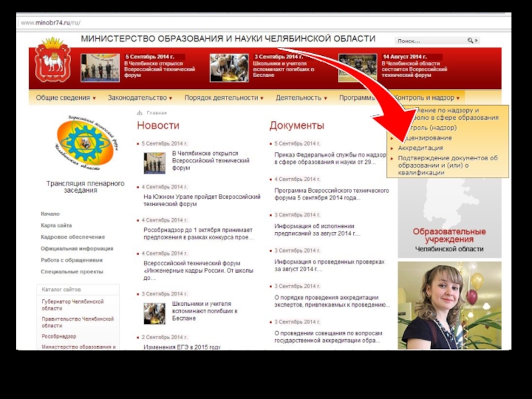The width and height of the screenshot is (532, 399).
Task: Open the 5 Сентябрь 2014 header news thumbnail
Action: (x=100, y=68)
